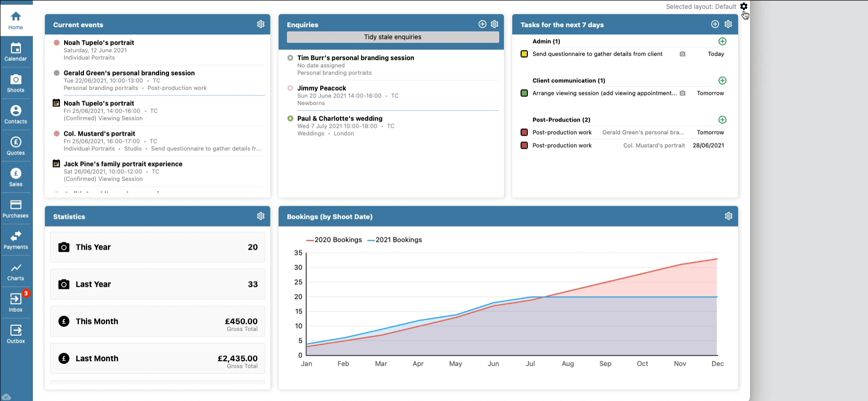Image resolution: width=868 pixels, height=401 pixels.
Task: Open Bookings chart settings gear
Action: (x=729, y=216)
